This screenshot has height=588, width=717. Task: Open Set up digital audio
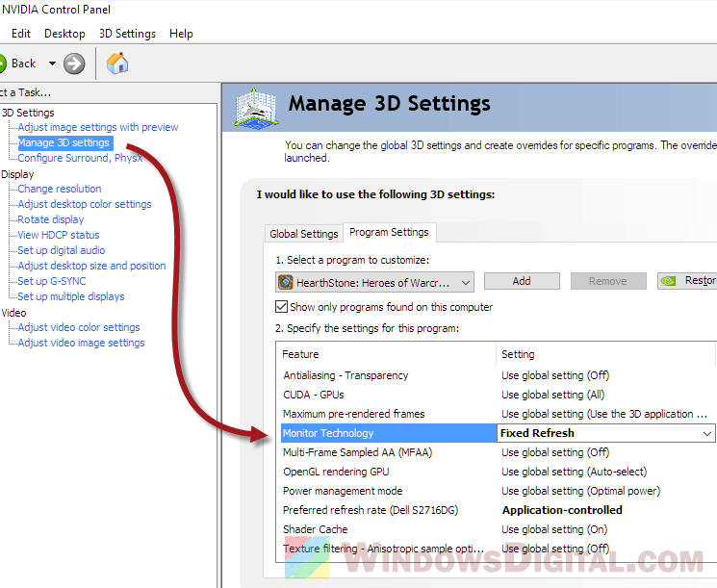tap(62, 250)
